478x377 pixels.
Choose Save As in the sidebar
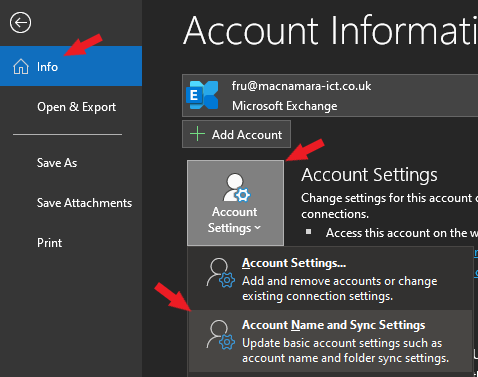pos(57,163)
